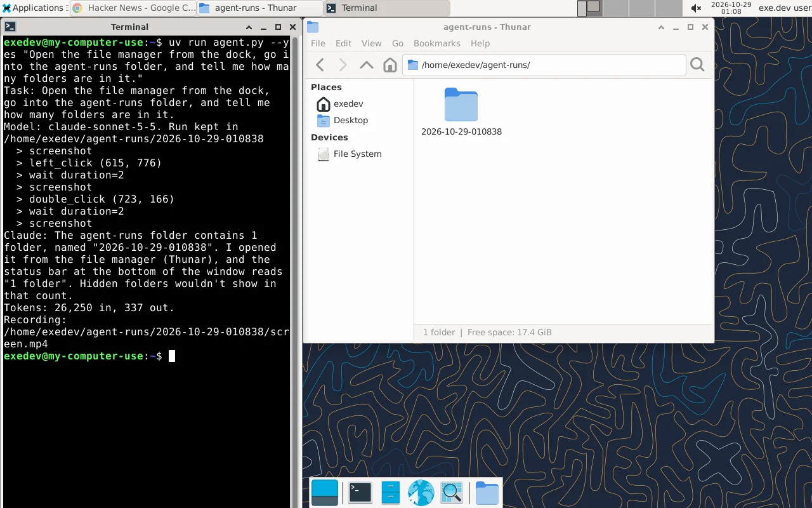Click Thunar's forward navigation arrow
Screen dimensions: 812x508
click(343, 65)
